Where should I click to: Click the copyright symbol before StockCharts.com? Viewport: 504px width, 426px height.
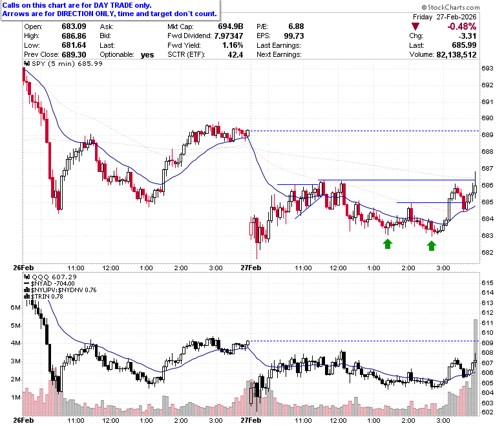point(424,7)
